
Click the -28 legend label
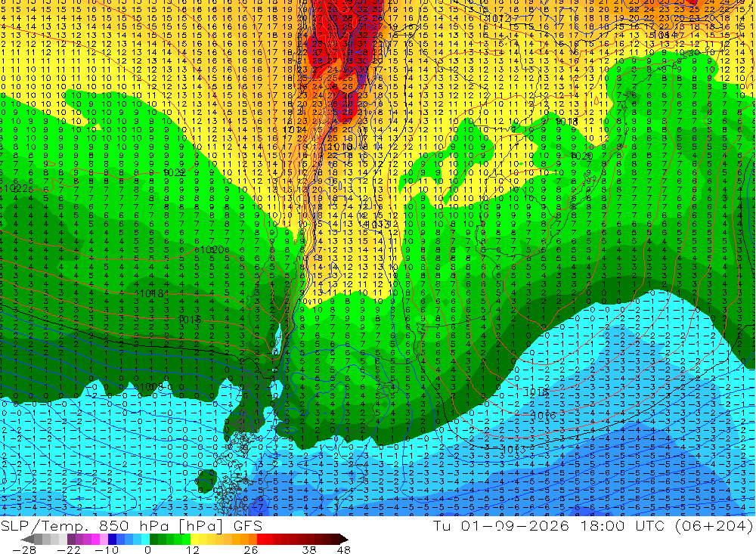coord(24,549)
